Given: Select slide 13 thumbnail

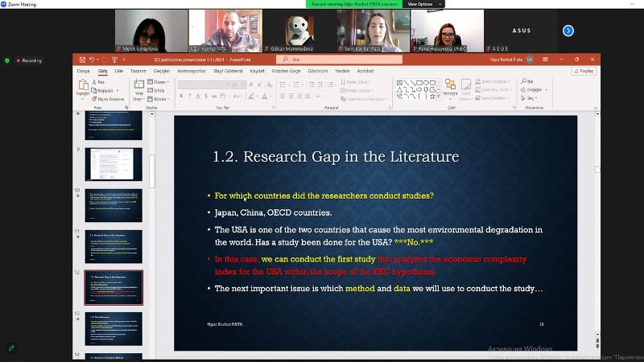Looking at the screenshot, I should [114, 328].
